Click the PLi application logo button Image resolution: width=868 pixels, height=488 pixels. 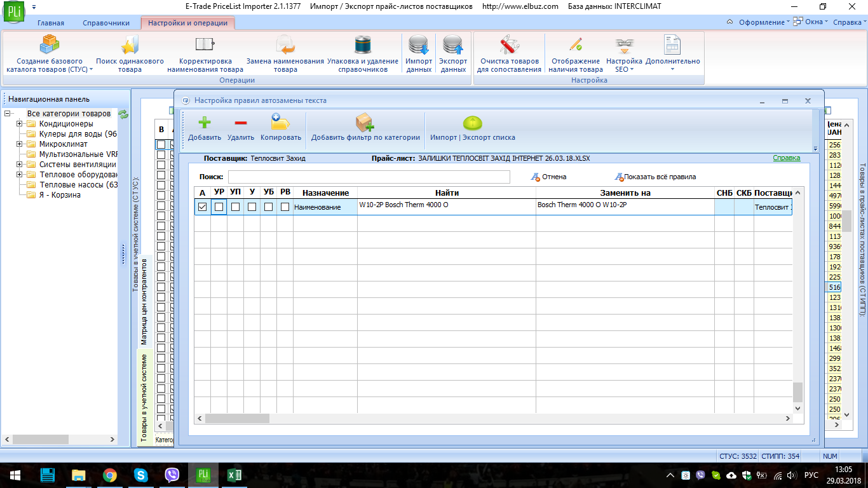point(13,12)
